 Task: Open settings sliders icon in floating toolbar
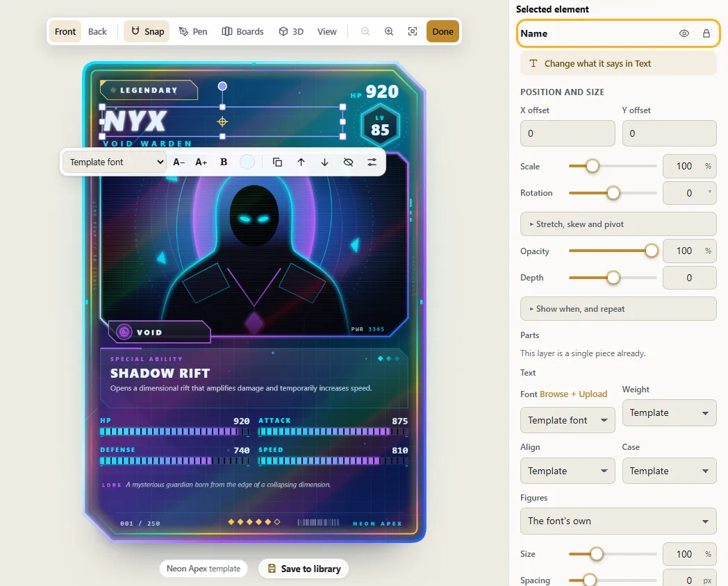click(x=372, y=162)
